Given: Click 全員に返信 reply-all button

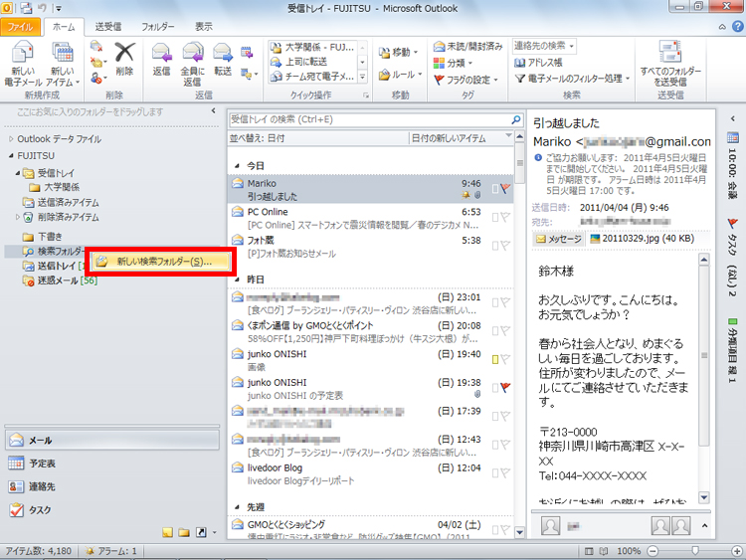Looking at the screenshot, I should point(192,65).
